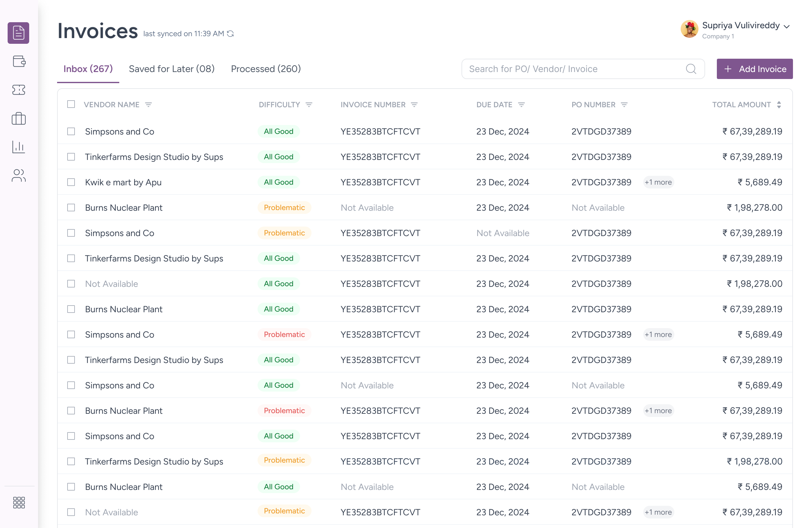Open the users icon in sidebar
This screenshot has height=528, width=812.
point(19,175)
